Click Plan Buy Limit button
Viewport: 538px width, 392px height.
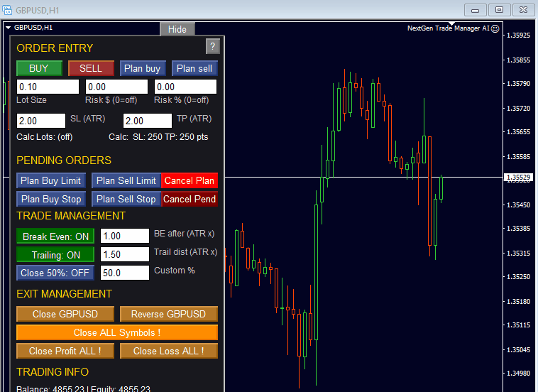tap(51, 180)
